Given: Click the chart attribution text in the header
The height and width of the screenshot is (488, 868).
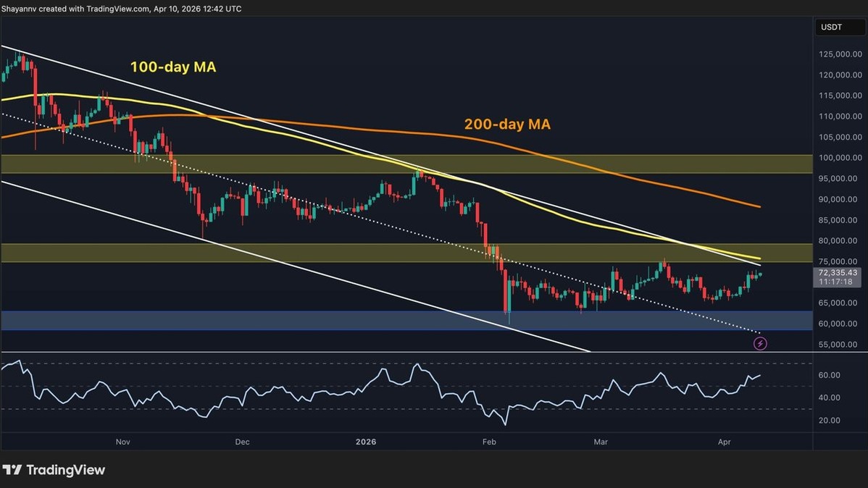Looking at the screenshot, I should pos(122,9).
